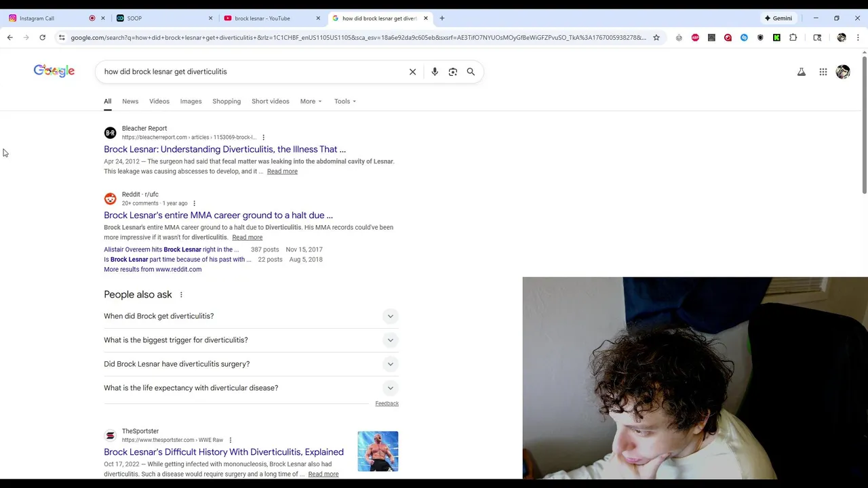Switch to the SOOP tab
This screenshot has width=868, height=488.
pos(163,18)
